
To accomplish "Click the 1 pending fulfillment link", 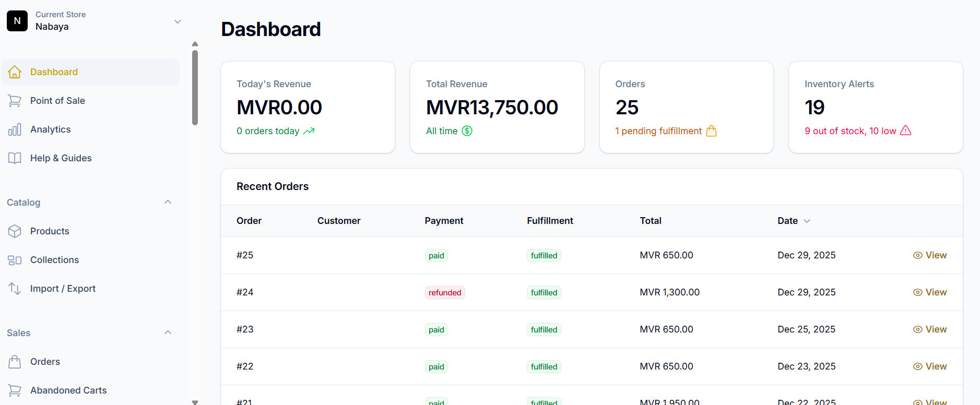I will (658, 131).
